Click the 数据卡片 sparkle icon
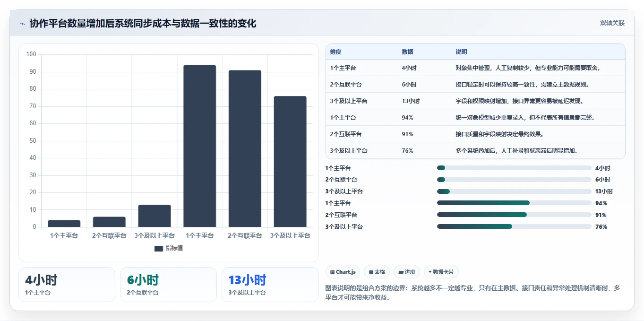Viewport: 644px width, 321px height. 430,272
